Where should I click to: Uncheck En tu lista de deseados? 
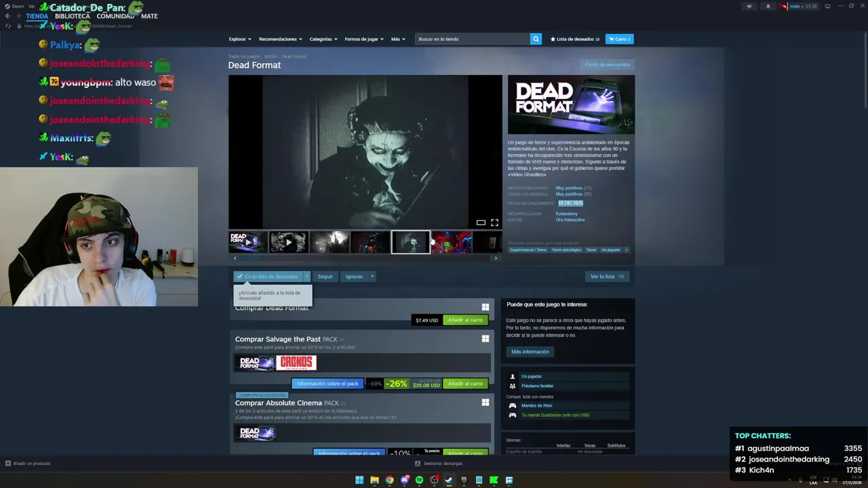click(x=268, y=277)
